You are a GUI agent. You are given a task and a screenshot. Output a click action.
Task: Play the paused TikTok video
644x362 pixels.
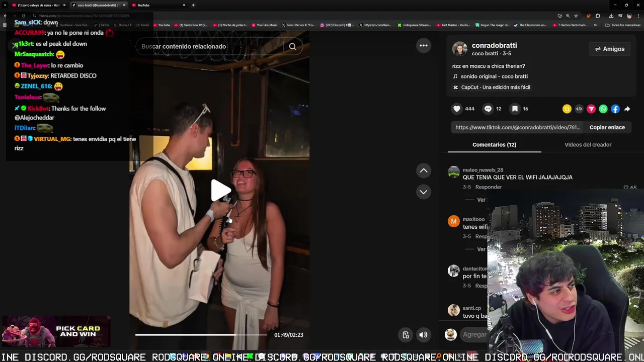220,191
